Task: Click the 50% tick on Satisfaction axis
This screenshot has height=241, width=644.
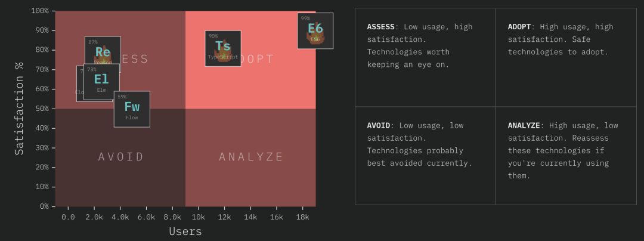Action: point(41,109)
